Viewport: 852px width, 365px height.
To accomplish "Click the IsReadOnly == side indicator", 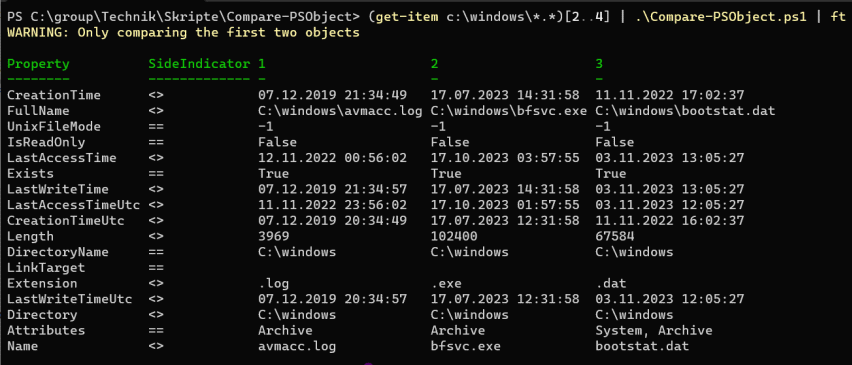I will pyautogui.click(x=156, y=142).
